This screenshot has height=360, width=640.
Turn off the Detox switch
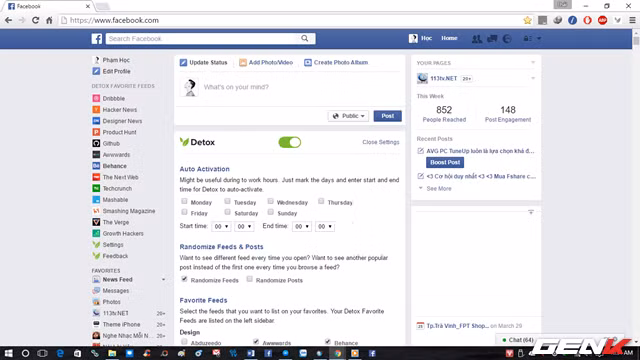290,142
